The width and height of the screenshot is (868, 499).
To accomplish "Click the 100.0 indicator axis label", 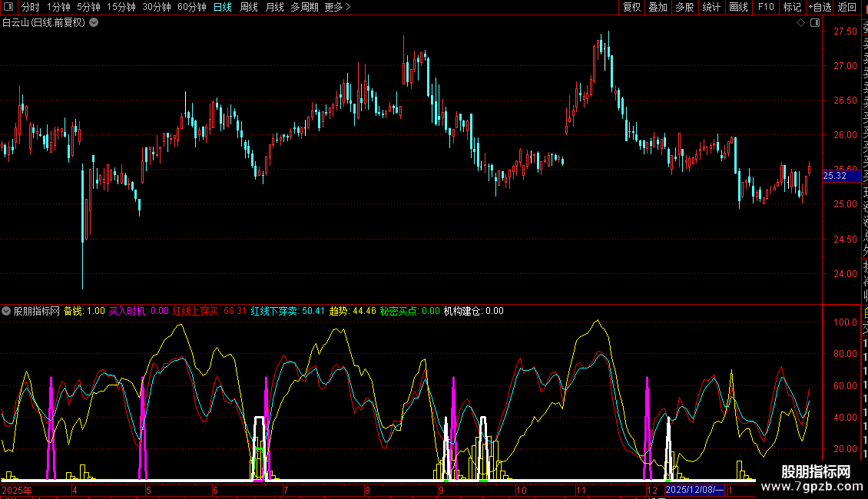I will [845, 322].
